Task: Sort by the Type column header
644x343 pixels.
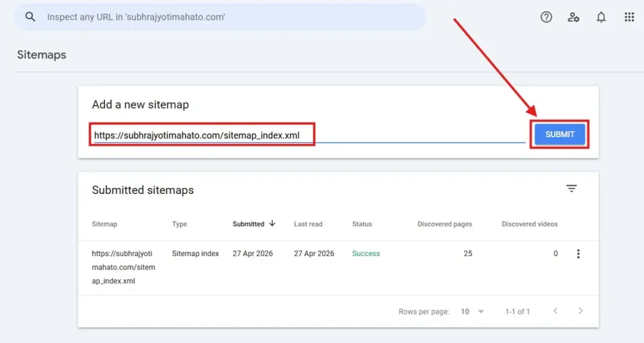Action: click(x=179, y=224)
